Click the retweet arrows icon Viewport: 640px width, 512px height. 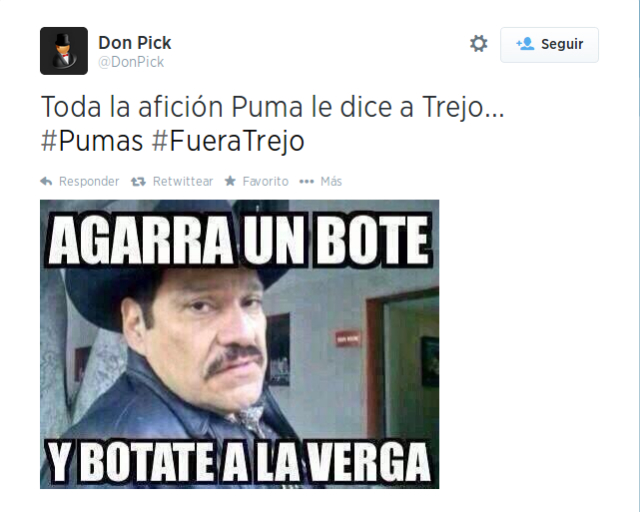click(x=138, y=182)
